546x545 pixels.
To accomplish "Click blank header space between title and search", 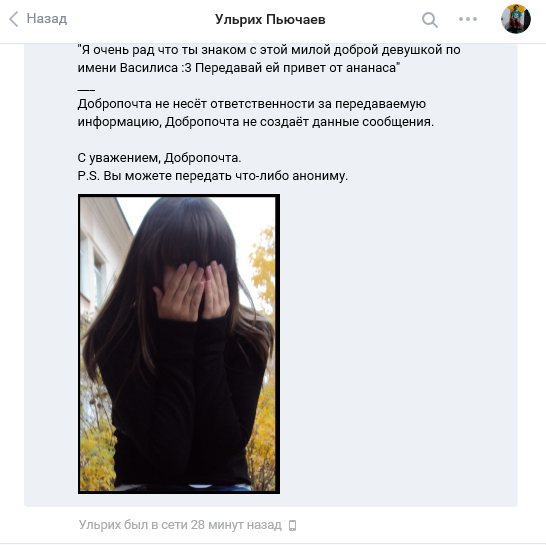I will 373,20.
